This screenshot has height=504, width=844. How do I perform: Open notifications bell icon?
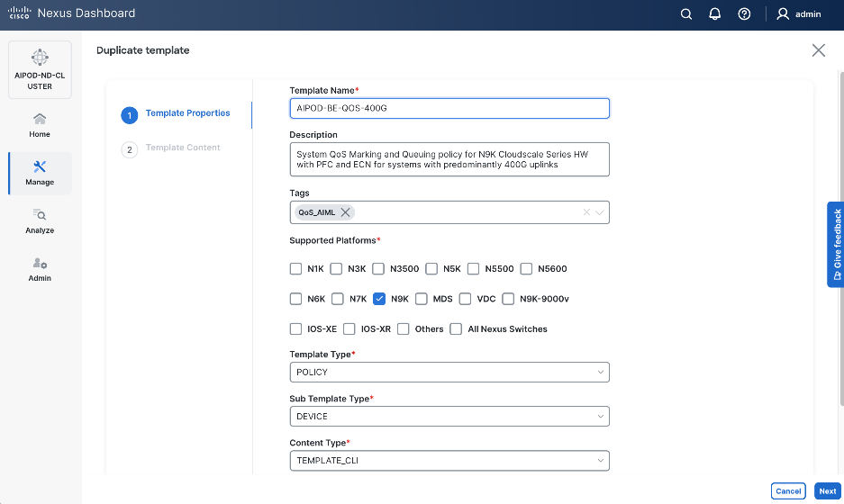click(x=715, y=14)
